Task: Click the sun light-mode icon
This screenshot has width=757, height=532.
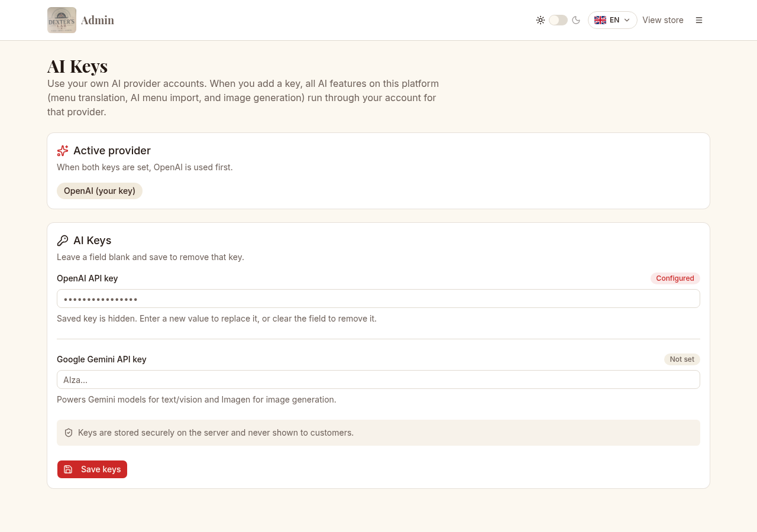Action: [541, 20]
